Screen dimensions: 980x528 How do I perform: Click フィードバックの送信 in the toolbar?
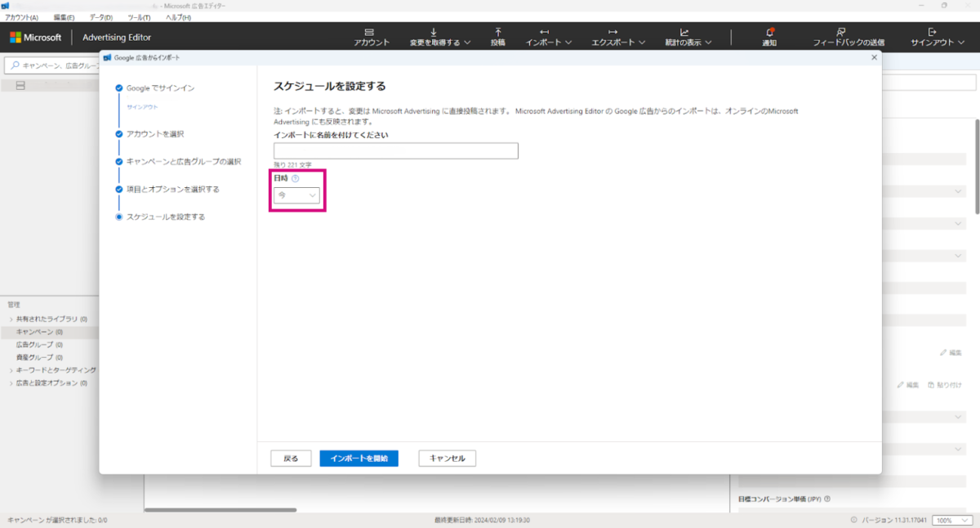pyautogui.click(x=849, y=37)
